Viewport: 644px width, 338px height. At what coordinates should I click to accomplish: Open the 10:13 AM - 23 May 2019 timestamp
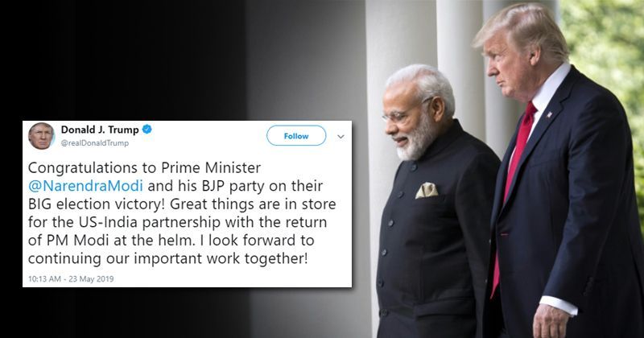pyautogui.click(x=71, y=279)
